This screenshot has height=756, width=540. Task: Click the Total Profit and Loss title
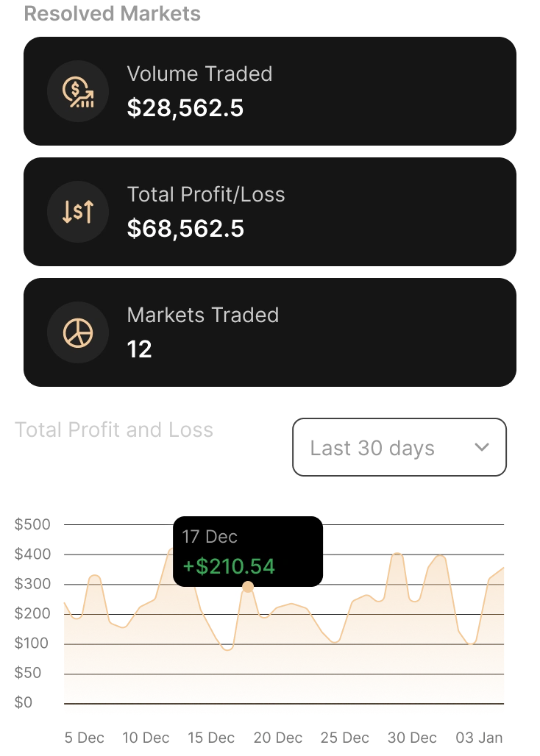[114, 429]
